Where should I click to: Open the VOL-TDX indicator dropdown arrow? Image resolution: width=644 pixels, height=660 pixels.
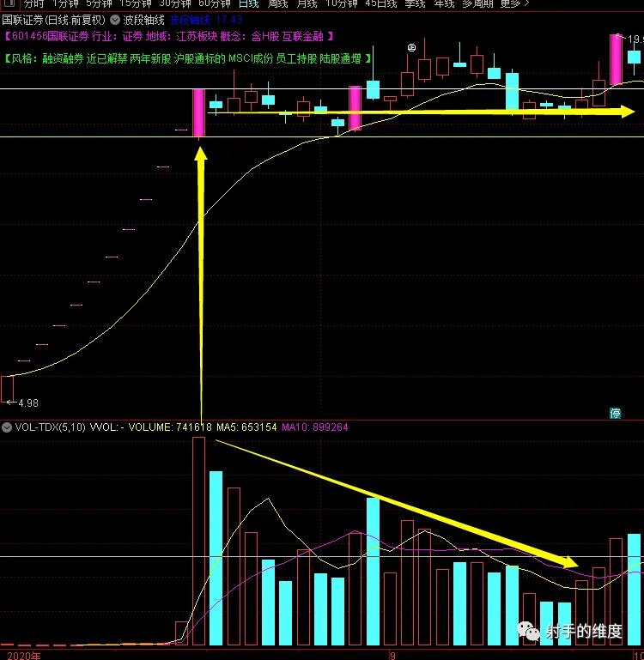[x=7, y=427]
